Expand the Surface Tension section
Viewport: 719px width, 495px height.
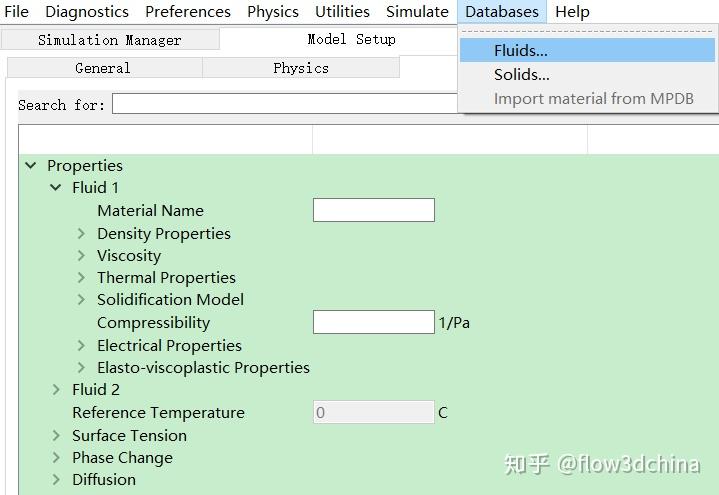point(57,436)
